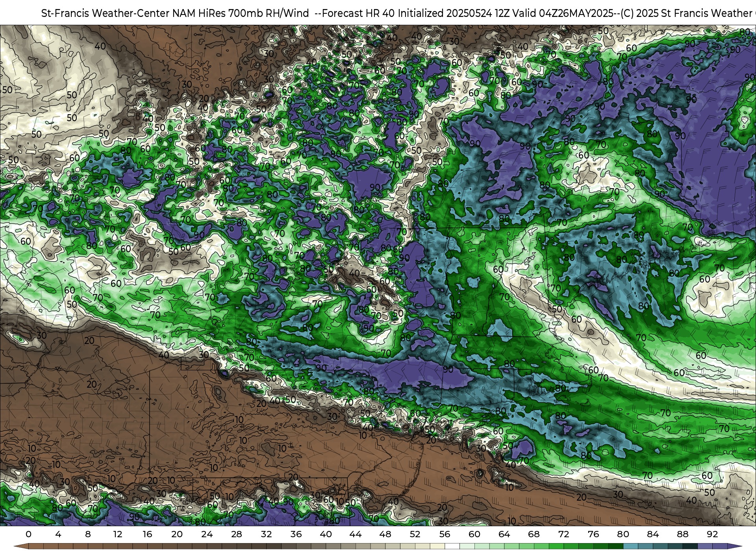The width and height of the screenshot is (756, 551).
Task: Click the light teal colorbar segment right of 80
Action: coord(630,546)
